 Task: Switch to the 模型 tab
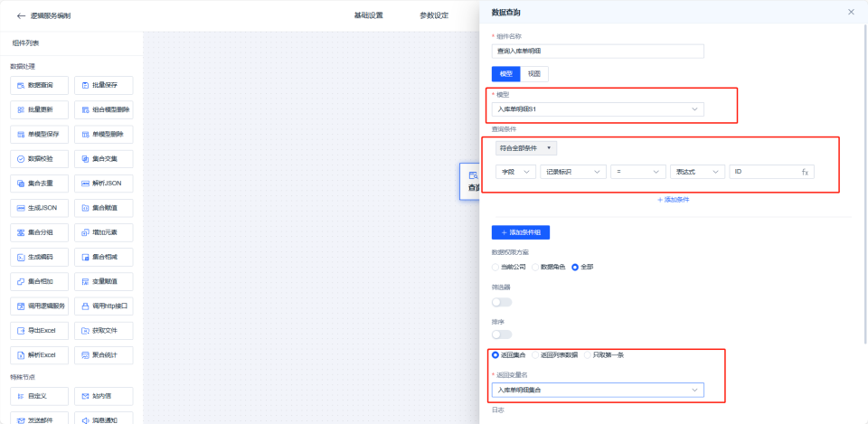506,74
